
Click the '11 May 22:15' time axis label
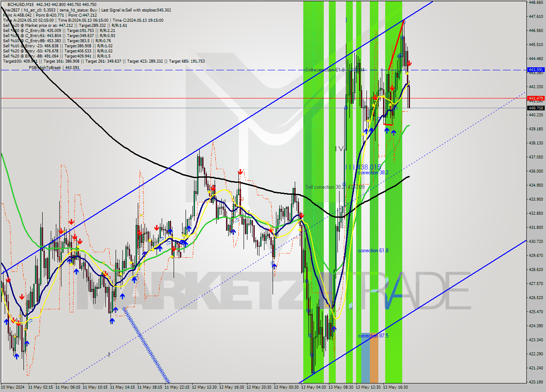(177, 387)
